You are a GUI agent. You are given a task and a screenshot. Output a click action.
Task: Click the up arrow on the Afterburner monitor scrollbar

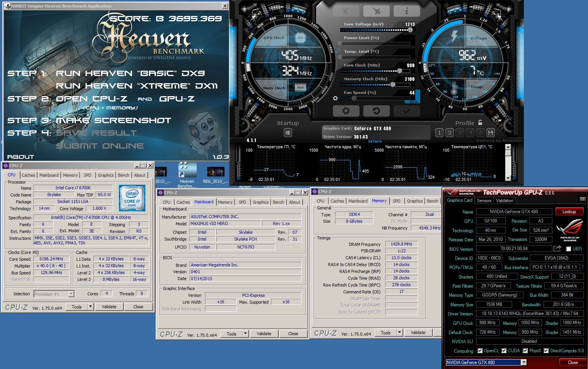click(508, 147)
